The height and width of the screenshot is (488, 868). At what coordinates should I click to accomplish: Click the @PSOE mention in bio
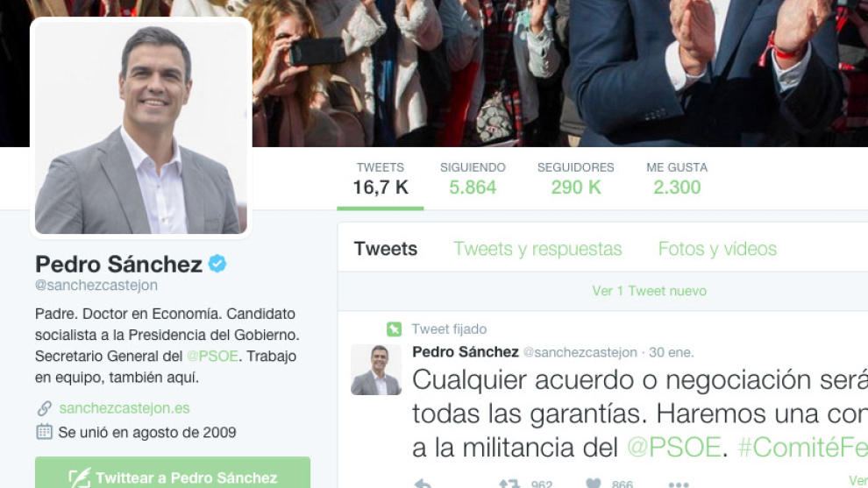click(x=212, y=357)
